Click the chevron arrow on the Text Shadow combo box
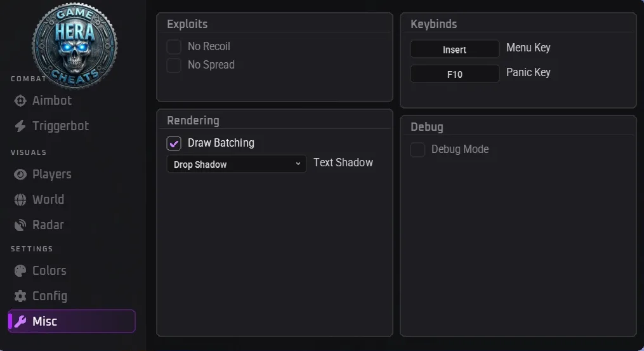 click(x=298, y=164)
